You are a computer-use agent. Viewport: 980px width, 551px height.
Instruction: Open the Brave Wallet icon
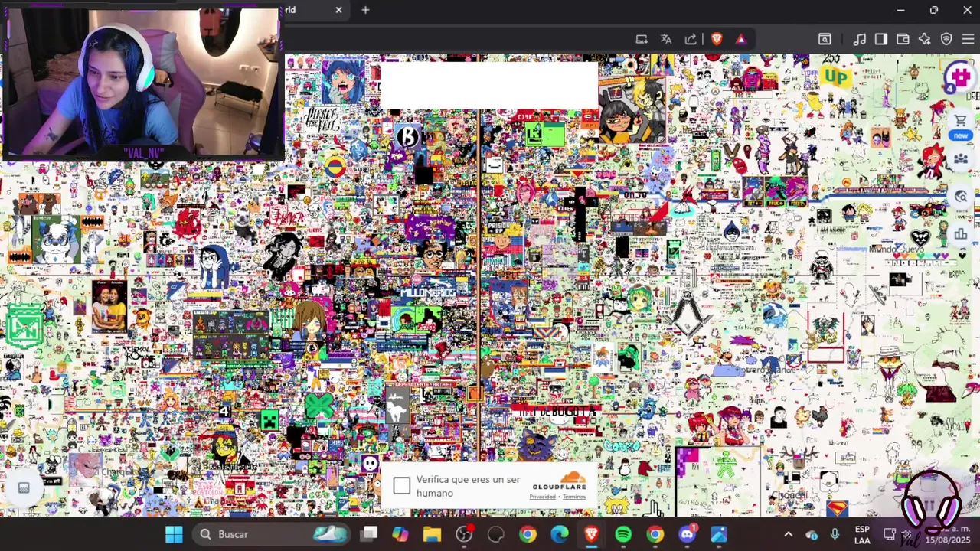903,39
